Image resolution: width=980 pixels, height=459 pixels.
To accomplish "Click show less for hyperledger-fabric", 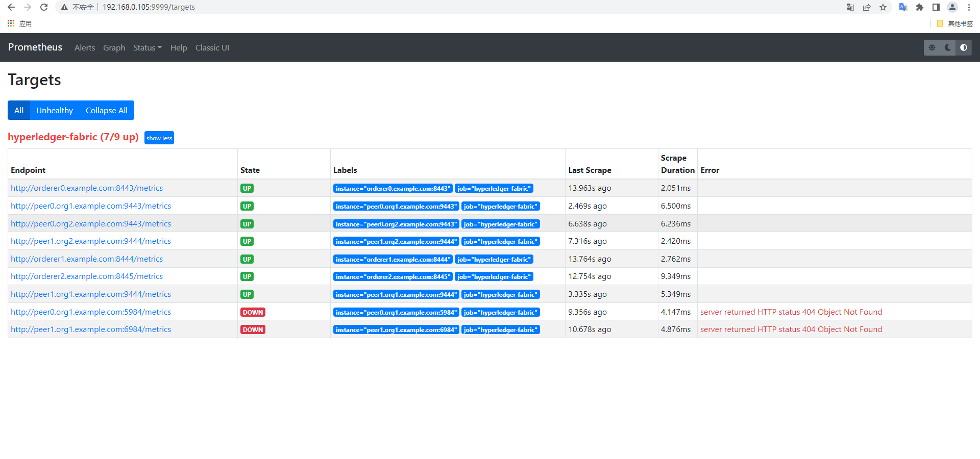I will (x=159, y=138).
